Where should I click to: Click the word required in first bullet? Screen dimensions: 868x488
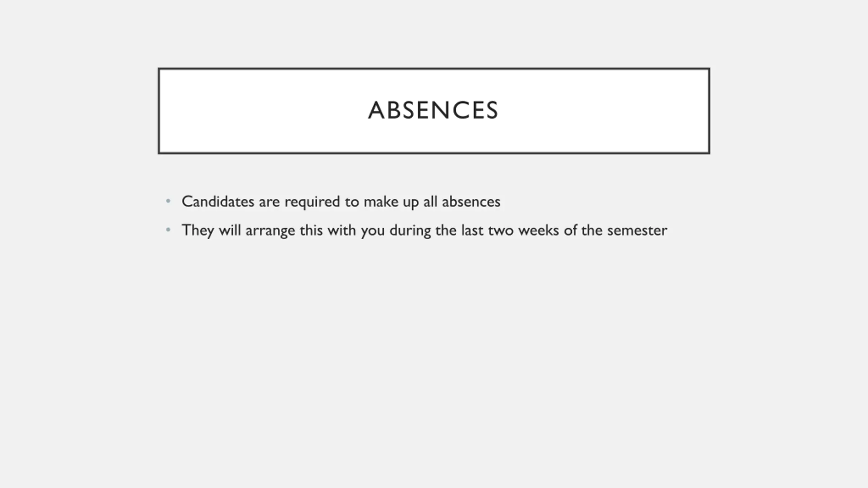pyautogui.click(x=312, y=203)
